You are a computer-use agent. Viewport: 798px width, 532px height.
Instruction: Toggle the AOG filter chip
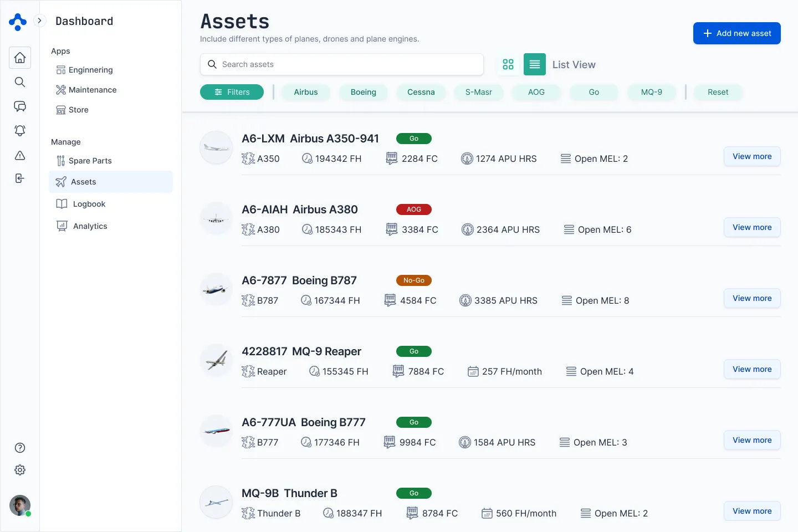coord(536,92)
